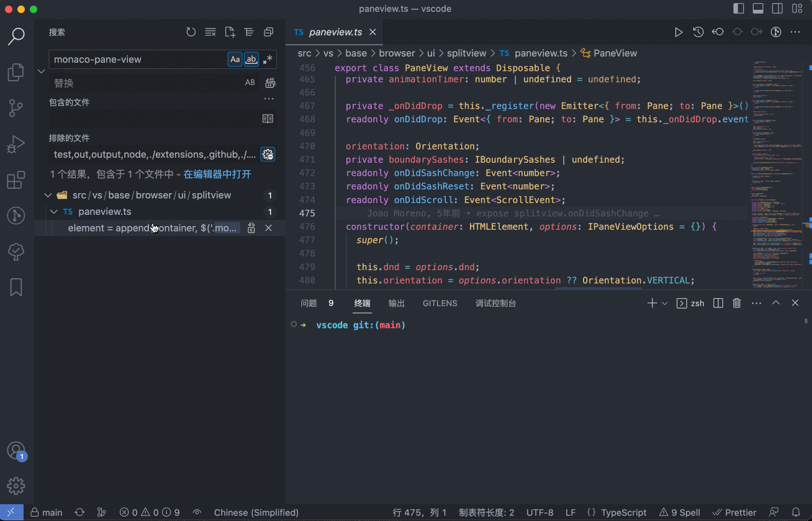Open changes with previous revision

pyautogui.click(x=718, y=32)
